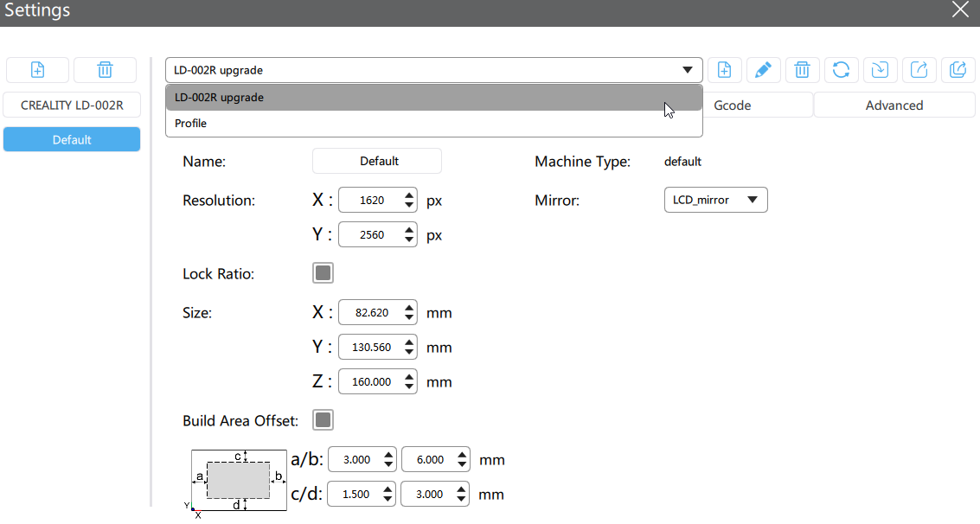This screenshot has height=524, width=980.
Task: Enable the Build Area Offset checkbox
Action: pyautogui.click(x=323, y=420)
